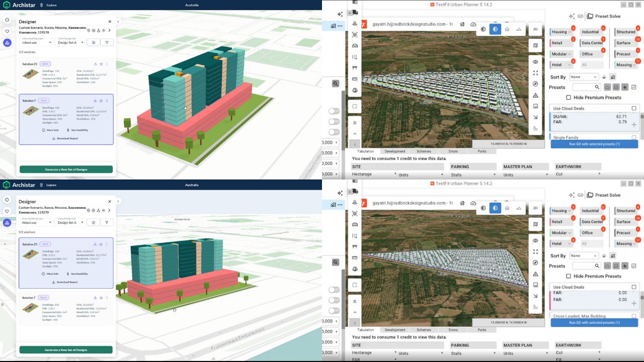
Task: Choose the ruler measure tool in upper TestFit
Action: click(355, 79)
